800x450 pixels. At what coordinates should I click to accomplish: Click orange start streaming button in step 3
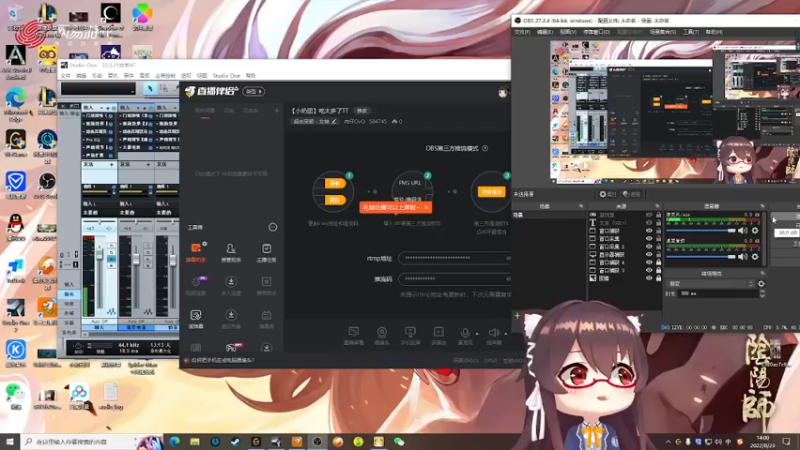point(491,192)
